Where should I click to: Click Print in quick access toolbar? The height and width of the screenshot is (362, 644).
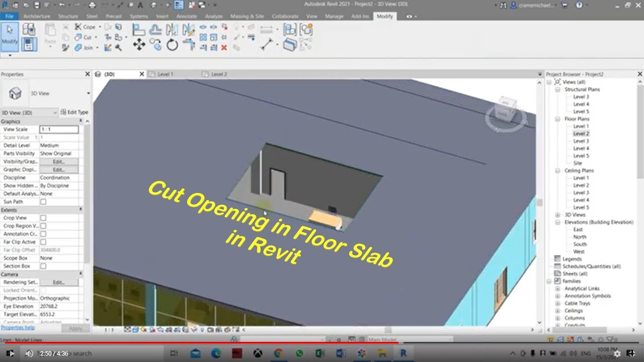[x=92, y=5]
